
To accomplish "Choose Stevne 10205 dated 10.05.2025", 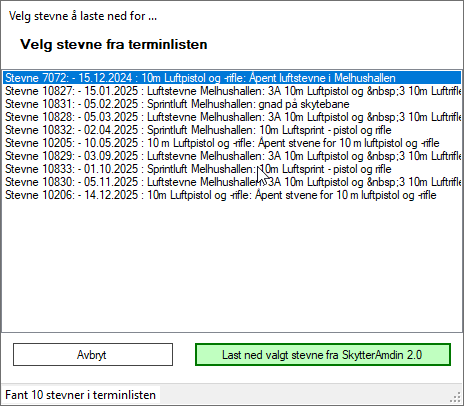I will pyautogui.click(x=232, y=143).
